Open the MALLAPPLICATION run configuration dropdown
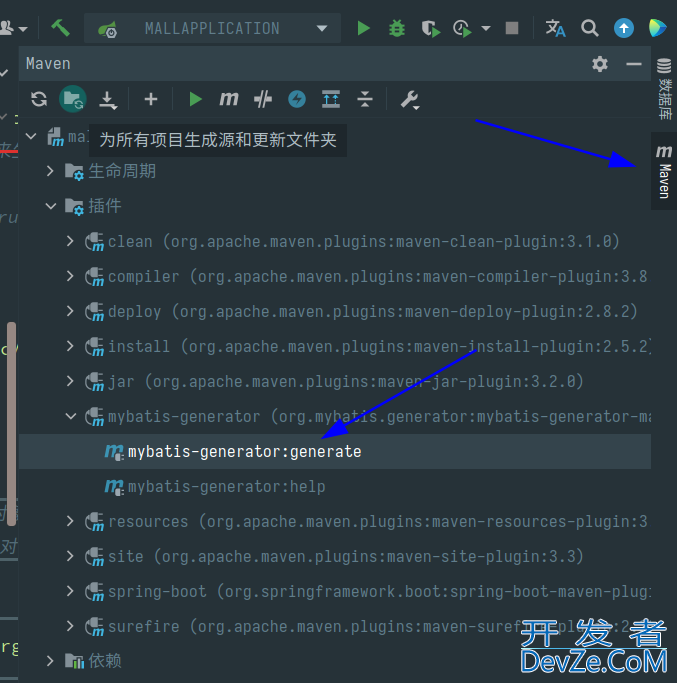 (213, 28)
